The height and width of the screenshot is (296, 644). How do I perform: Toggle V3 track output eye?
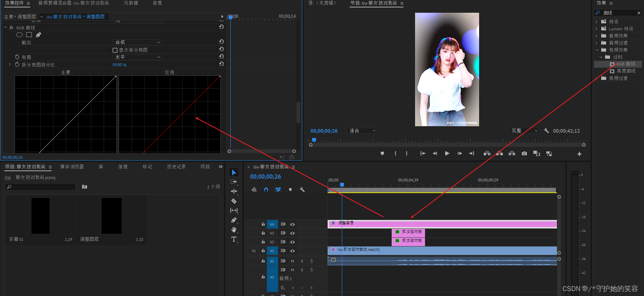pyautogui.click(x=293, y=233)
